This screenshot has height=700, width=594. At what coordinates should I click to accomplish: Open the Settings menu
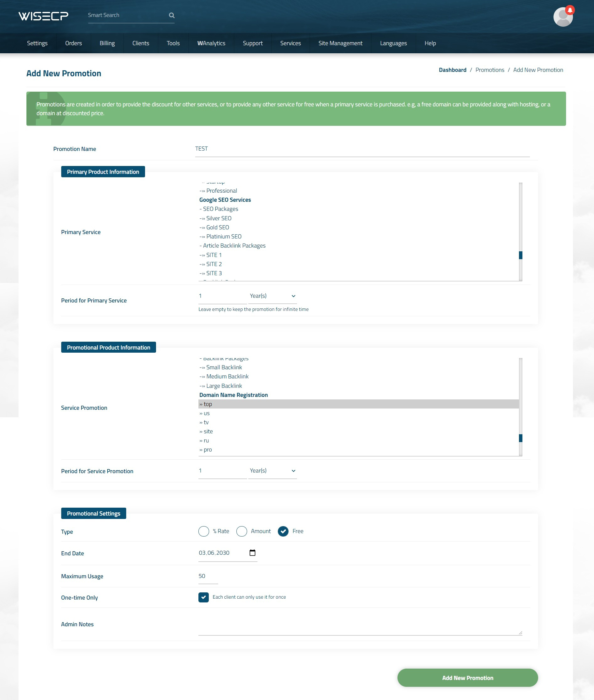(x=37, y=43)
